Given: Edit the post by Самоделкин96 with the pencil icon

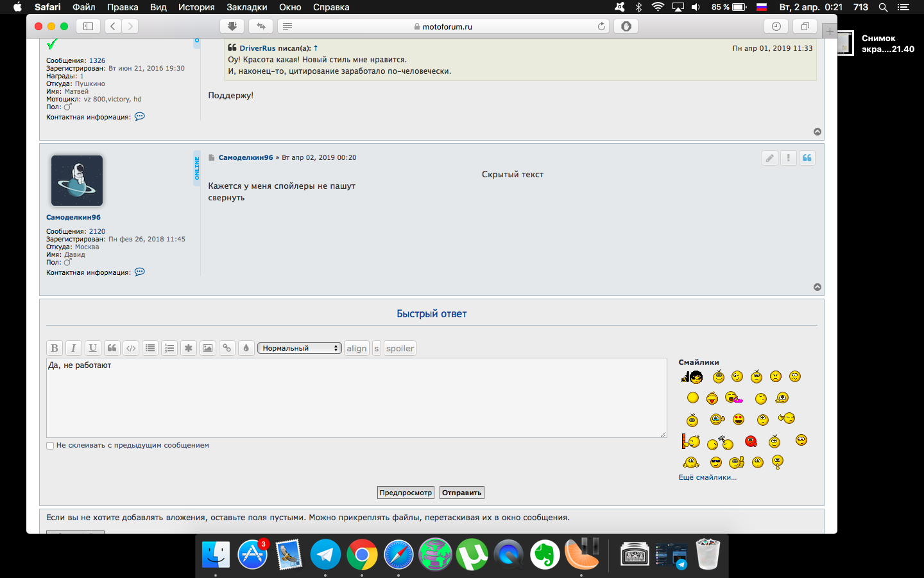Looking at the screenshot, I should click(769, 158).
